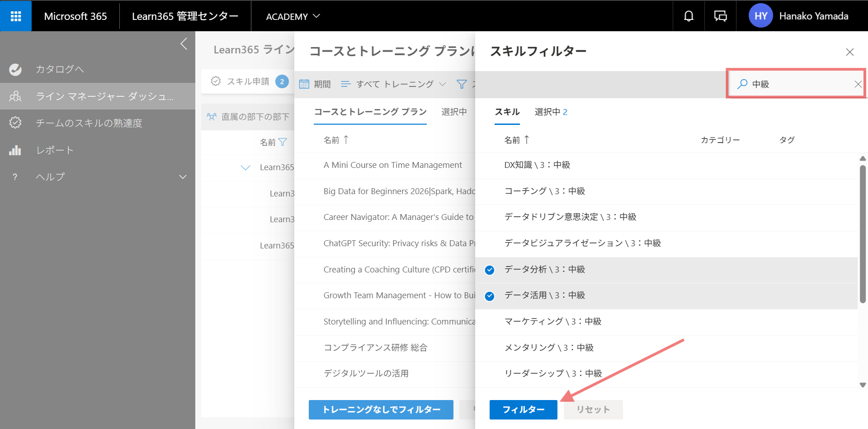Select コーチング \ 3：中級 row
Viewport: 868px width, 429px height.
[x=666, y=191]
